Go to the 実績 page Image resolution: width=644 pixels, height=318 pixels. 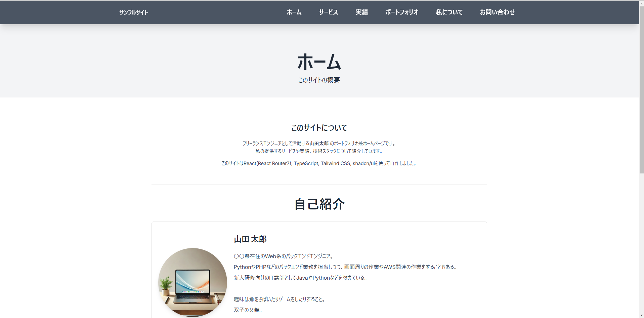(x=361, y=12)
